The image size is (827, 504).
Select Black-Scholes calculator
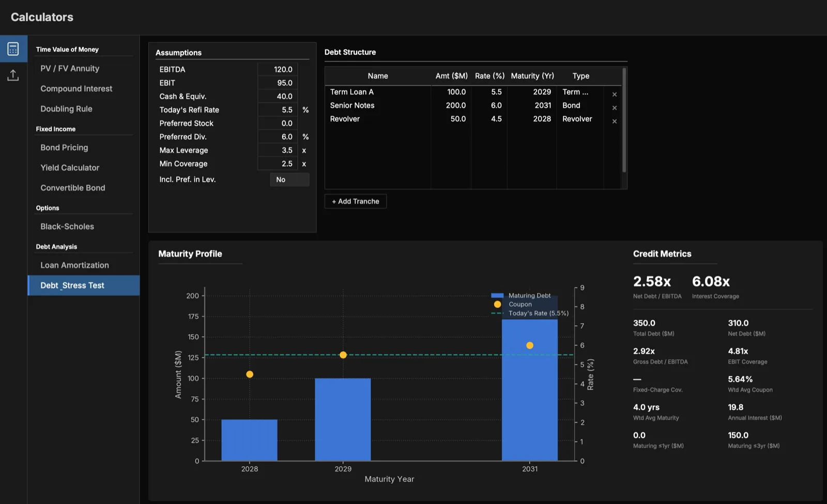(x=67, y=227)
